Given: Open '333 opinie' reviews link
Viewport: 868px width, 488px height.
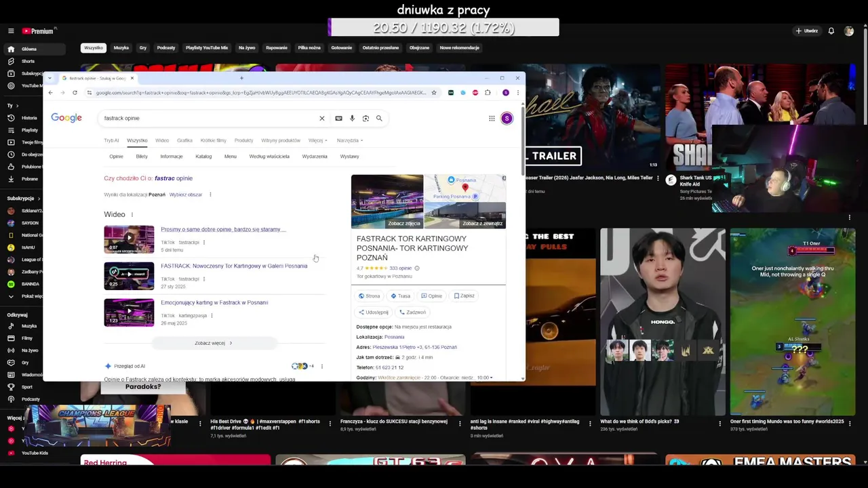Looking at the screenshot, I should (x=400, y=268).
